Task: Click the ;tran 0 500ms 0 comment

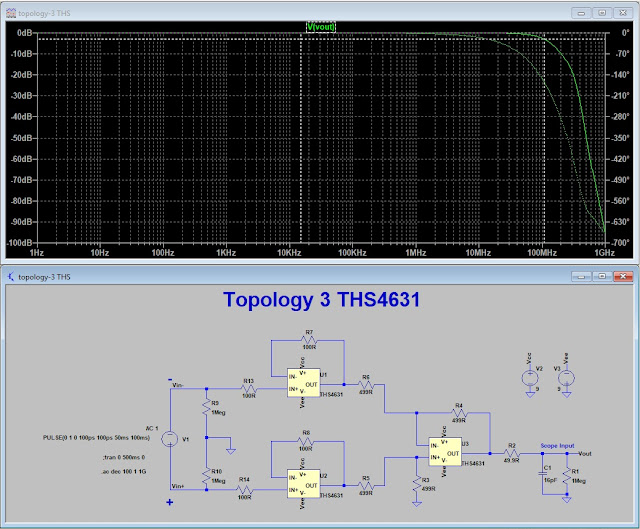Action: tap(124, 457)
